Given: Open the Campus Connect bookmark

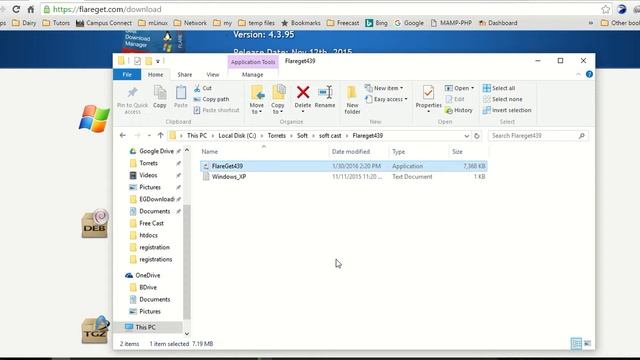Looking at the screenshot, I should pos(104,23).
